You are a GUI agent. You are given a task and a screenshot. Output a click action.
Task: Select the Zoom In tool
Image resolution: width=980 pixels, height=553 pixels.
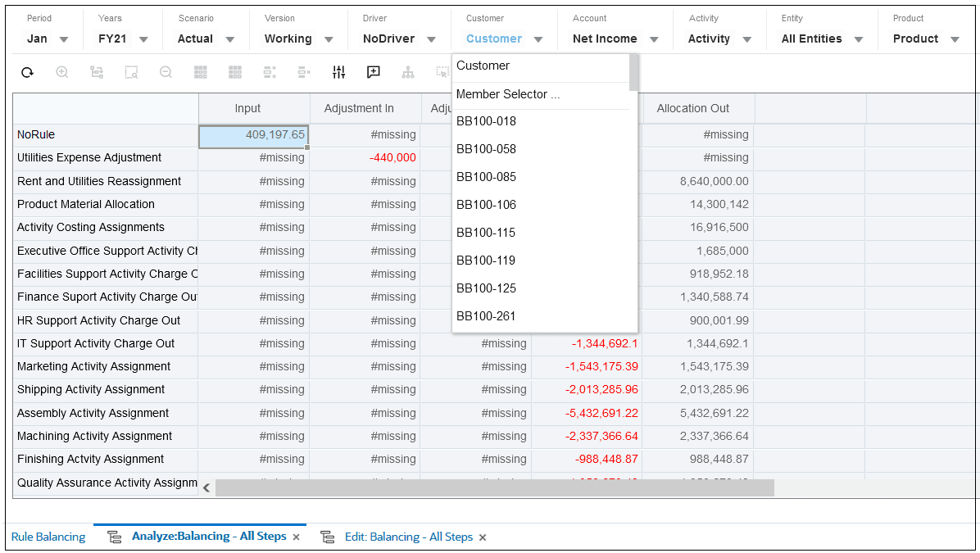pos(61,72)
